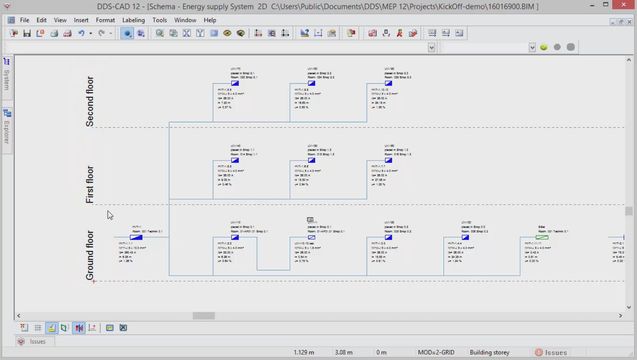
Task: Click the red Issues indicator in status bar
Action: [x=539, y=352]
